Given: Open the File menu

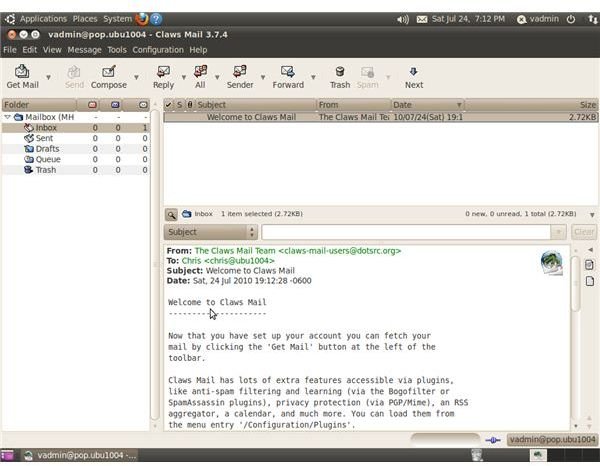Looking at the screenshot, I should (x=10, y=50).
